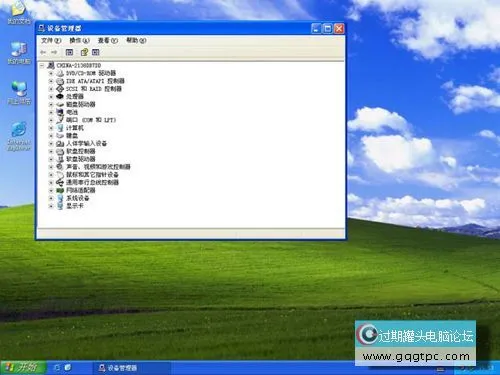This screenshot has height=375, width=500.
Task: Click the 开始 Start button
Action: (x=23, y=368)
